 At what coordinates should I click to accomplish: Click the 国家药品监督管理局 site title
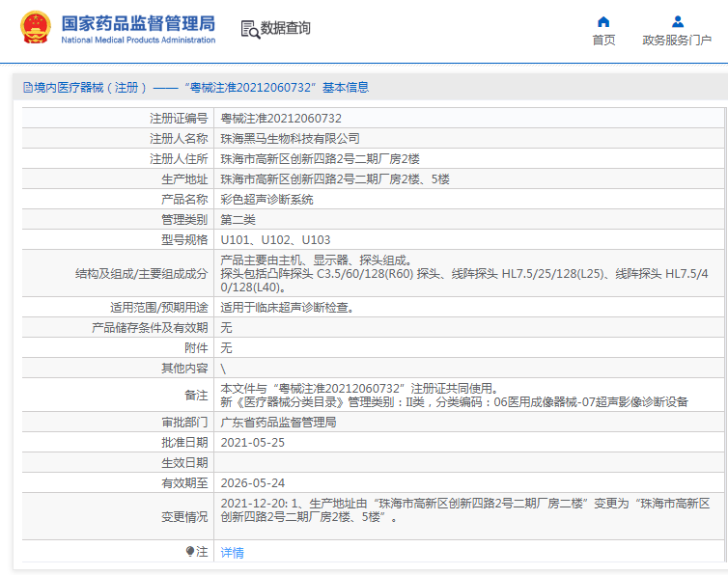(137, 24)
